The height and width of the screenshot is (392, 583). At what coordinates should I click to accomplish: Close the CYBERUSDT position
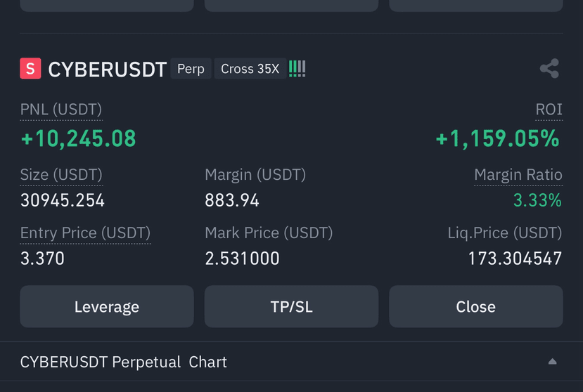pos(476,306)
